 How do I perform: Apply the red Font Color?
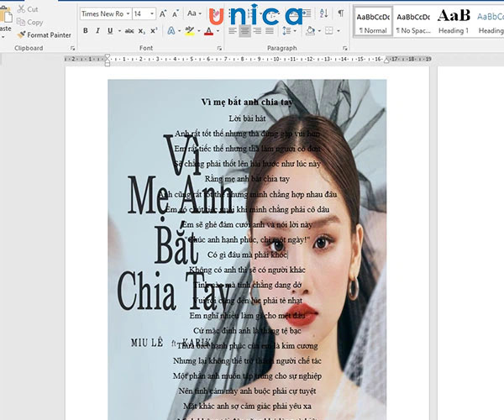coord(209,31)
